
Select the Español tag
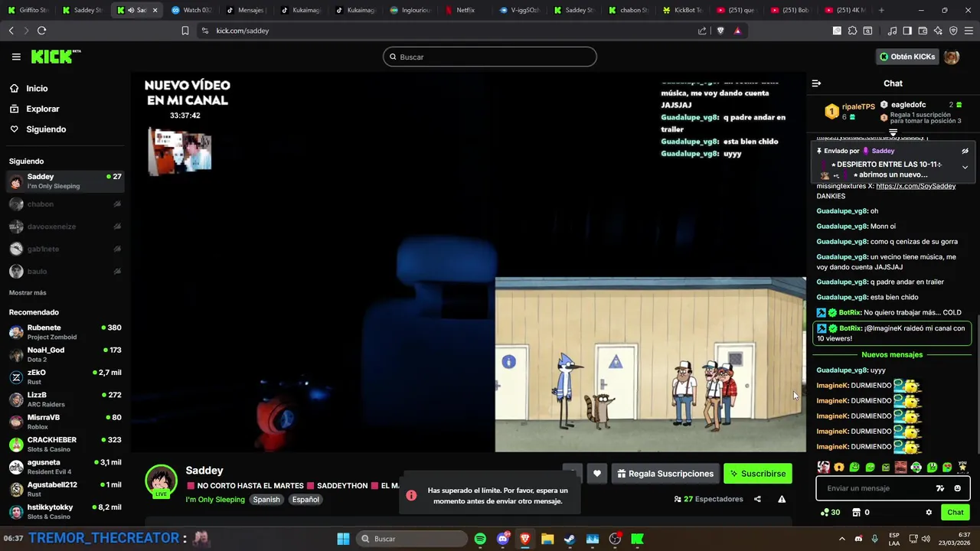tap(305, 500)
